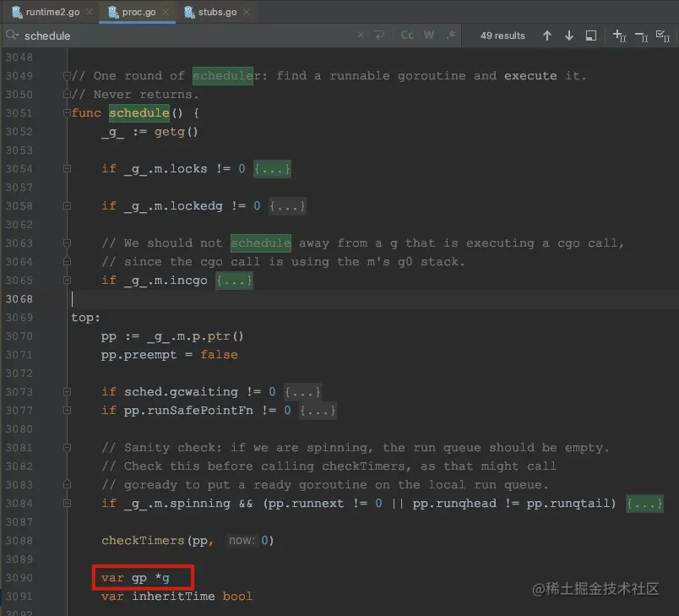Expand folded {...} after _g_.m.lockedg != 0
Image resolution: width=679 pixels, height=616 pixels.
pyautogui.click(x=287, y=206)
